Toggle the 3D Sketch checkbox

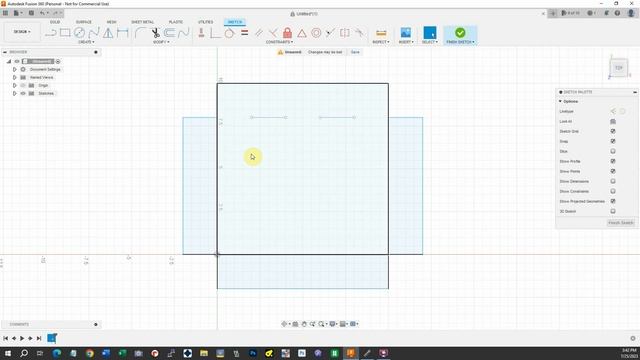613,211
